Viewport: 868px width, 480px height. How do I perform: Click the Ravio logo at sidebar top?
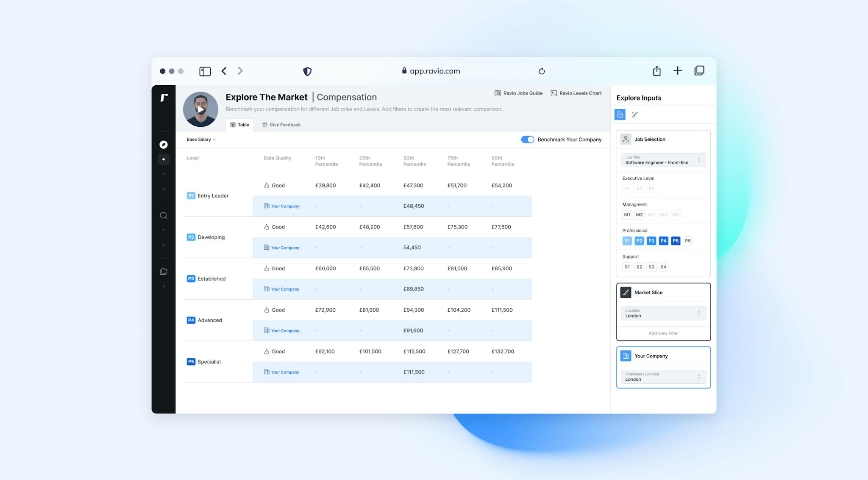pos(164,98)
